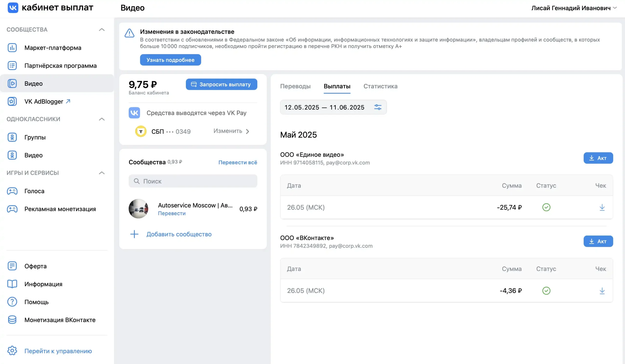Download receipt for the -4,36 ₽ payout
Image resolution: width=625 pixels, height=364 pixels.
[602, 291]
